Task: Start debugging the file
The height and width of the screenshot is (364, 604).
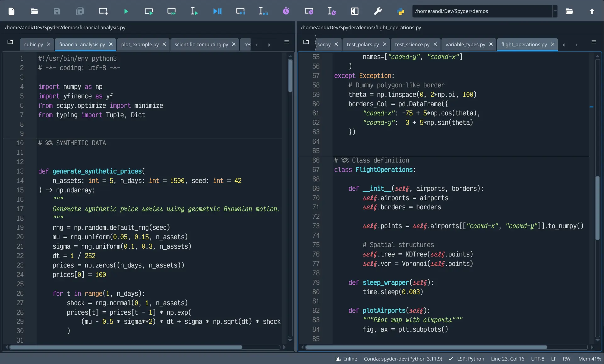Action: [217, 11]
